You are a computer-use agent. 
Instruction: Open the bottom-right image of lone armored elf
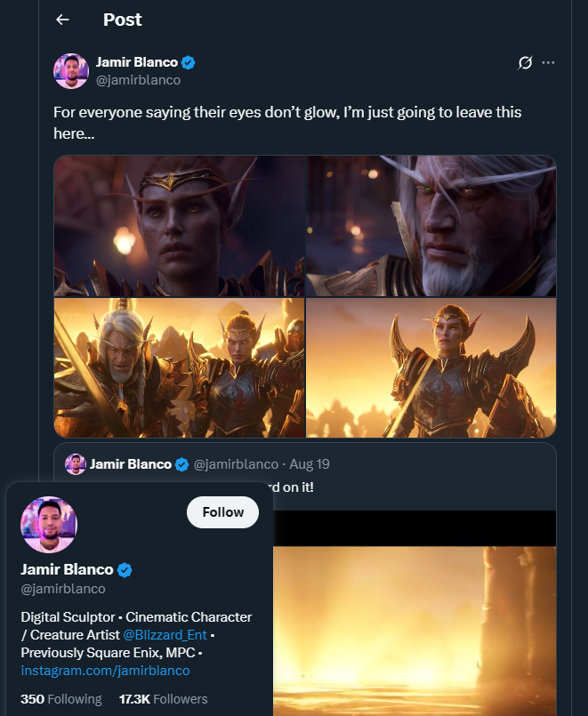pyautogui.click(x=431, y=367)
